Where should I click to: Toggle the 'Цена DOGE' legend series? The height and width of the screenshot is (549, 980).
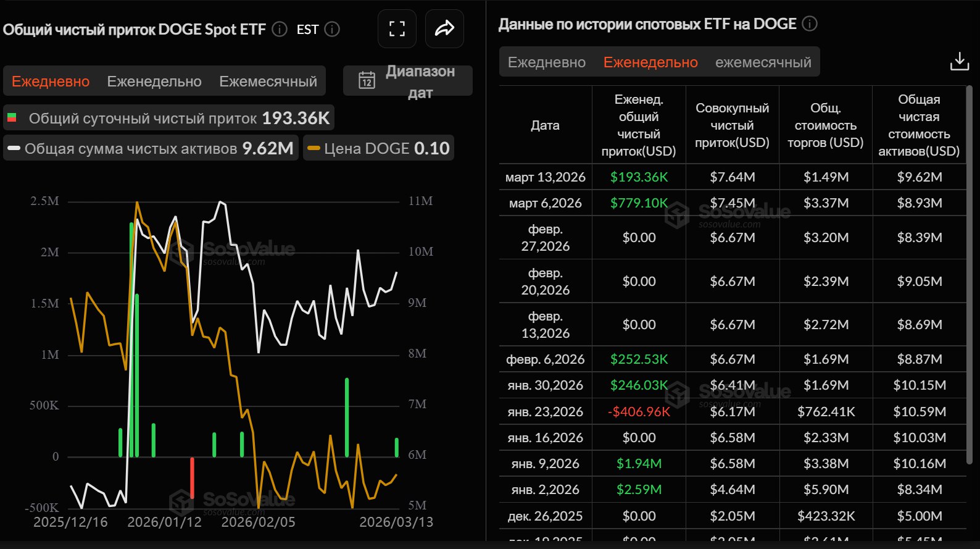point(378,148)
